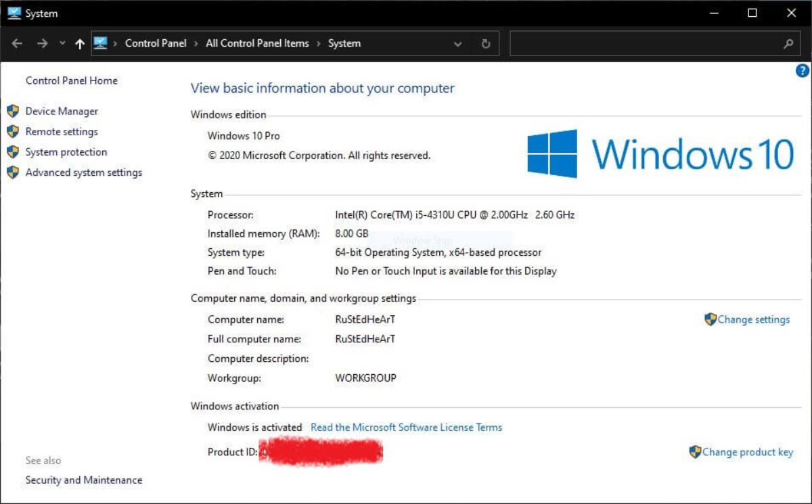Click the computer icon in address bar

tap(100, 43)
